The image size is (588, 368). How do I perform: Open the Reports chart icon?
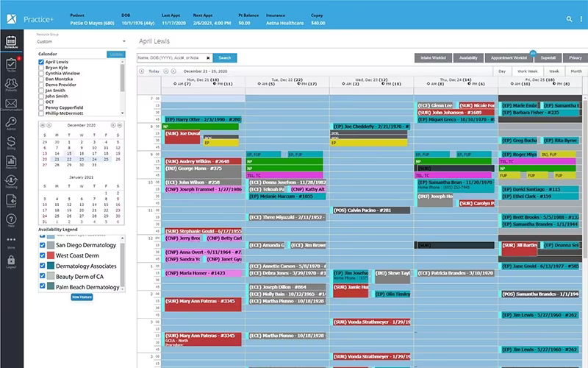coord(11,163)
